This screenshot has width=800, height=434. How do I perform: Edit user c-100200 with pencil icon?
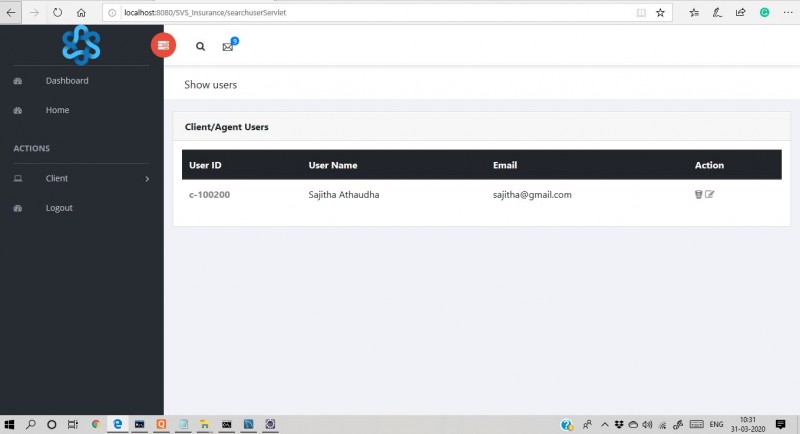pos(710,194)
